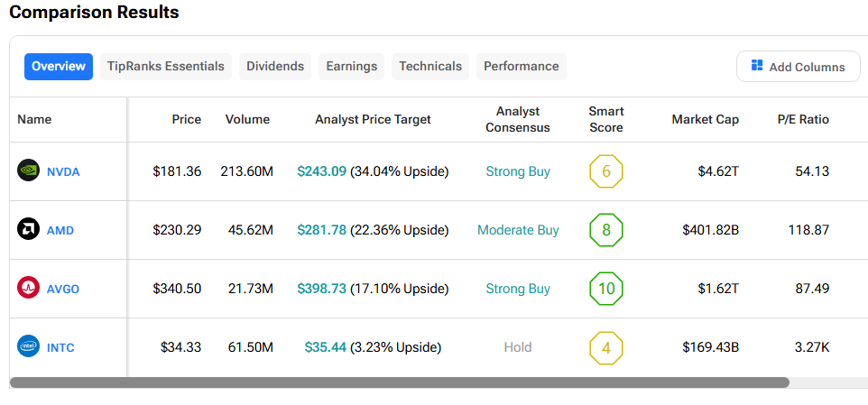Switch to the TipRanks Essentials tab
868x405 pixels.
165,66
